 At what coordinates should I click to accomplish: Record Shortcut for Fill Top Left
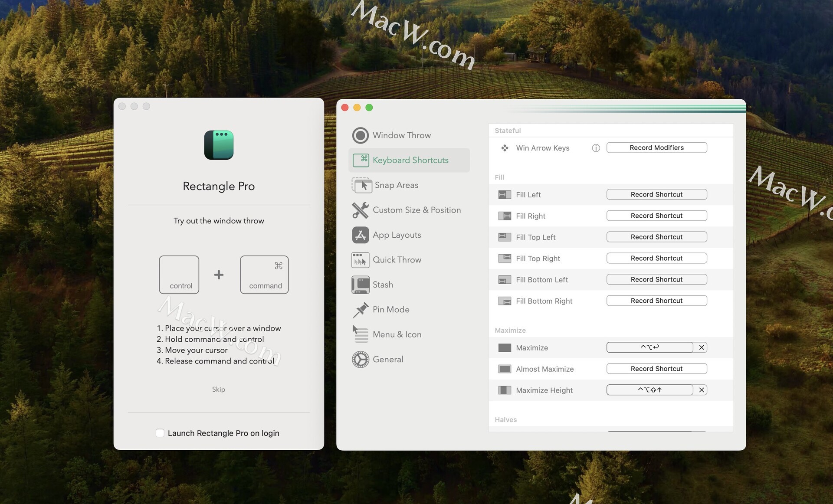point(656,237)
